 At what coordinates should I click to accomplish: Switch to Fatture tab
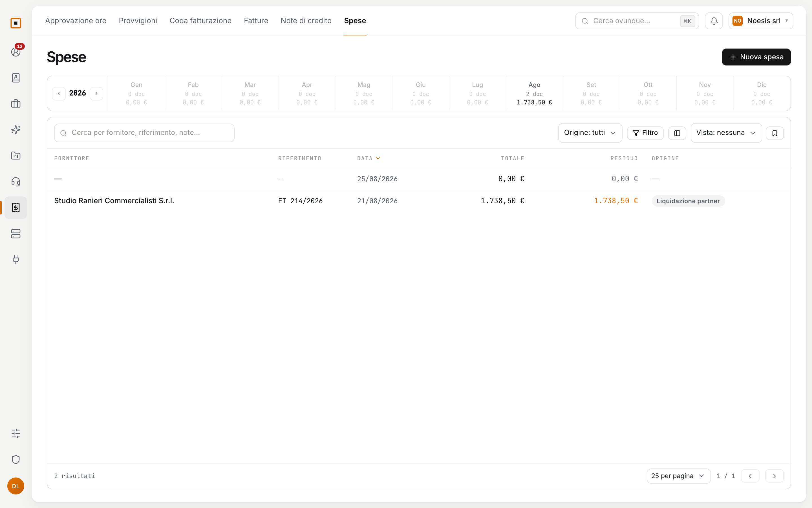(256, 21)
